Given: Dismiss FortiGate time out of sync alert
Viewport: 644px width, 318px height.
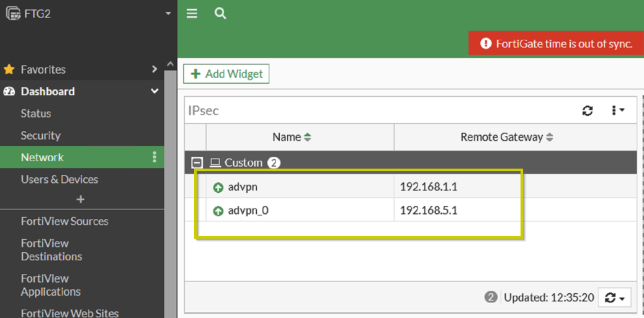Looking at the screenshot, I should (x=556, y=43).
